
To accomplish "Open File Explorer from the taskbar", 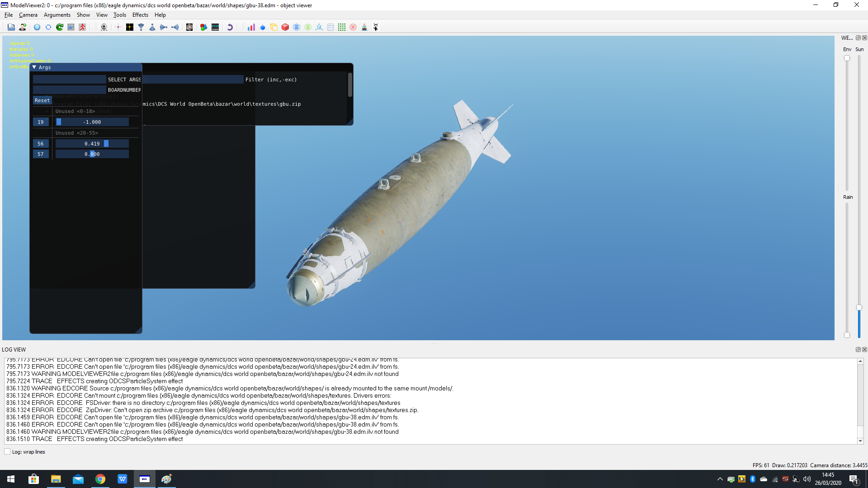I will pos(56,479).
